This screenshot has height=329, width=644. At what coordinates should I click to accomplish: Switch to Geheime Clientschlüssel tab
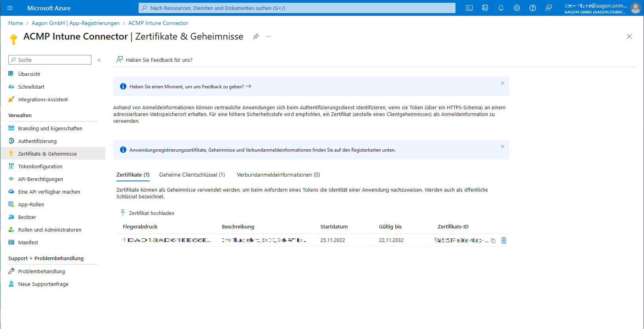click(192, 175)
